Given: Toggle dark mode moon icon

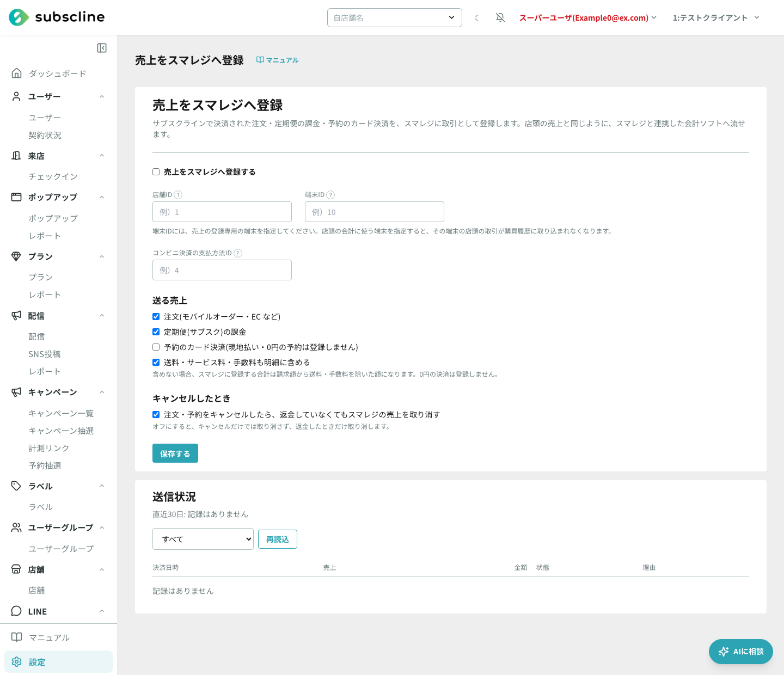Looking at the screenshot, I should [477, 18].
